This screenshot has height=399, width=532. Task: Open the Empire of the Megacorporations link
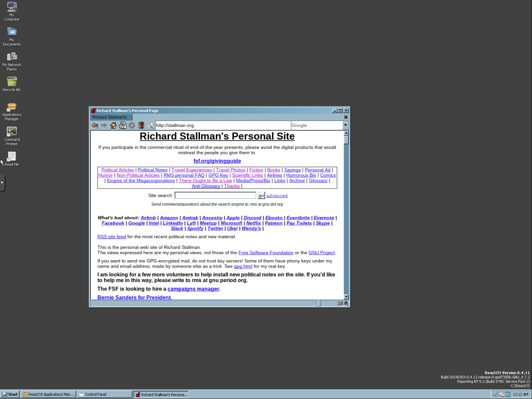click(x=141, y=181)
